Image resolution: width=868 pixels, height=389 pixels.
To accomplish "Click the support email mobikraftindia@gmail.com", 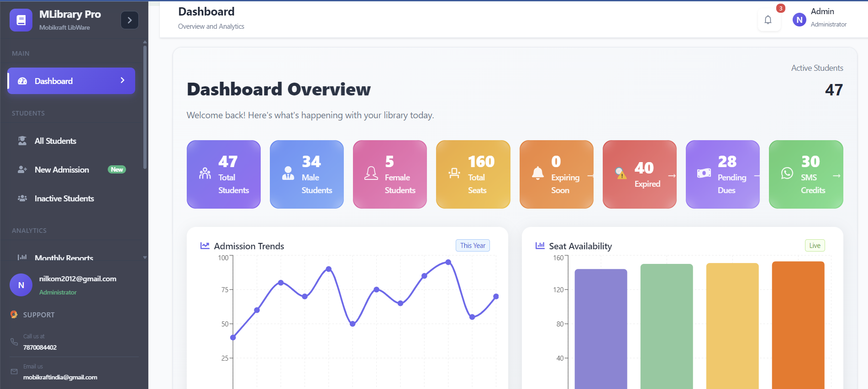I will (60, 377).
